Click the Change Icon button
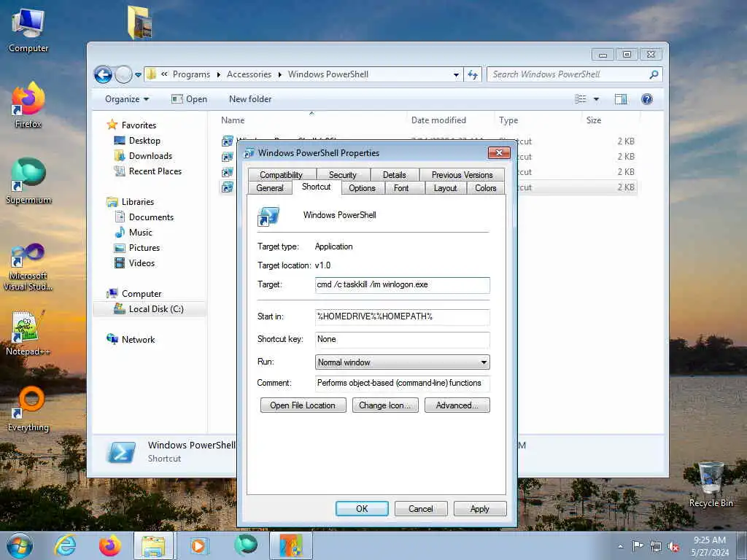The width and height of the screenshot is (747, 560). pos(385,405)
